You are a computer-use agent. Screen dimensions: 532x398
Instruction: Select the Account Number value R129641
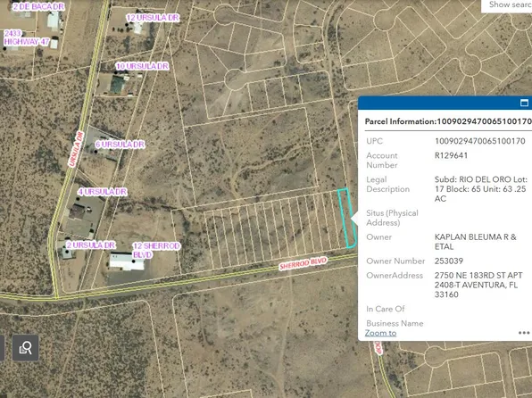pyautogui.click(x=451, y=155)
